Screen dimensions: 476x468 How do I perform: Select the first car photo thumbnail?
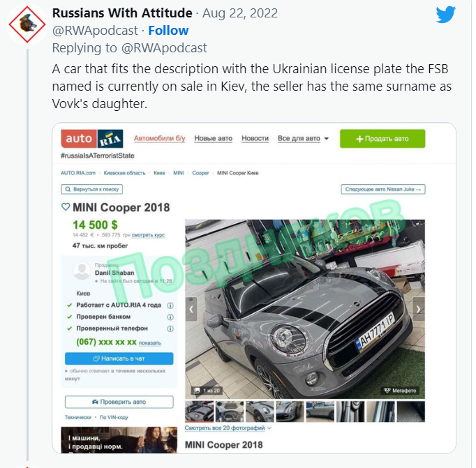(199, 412)
